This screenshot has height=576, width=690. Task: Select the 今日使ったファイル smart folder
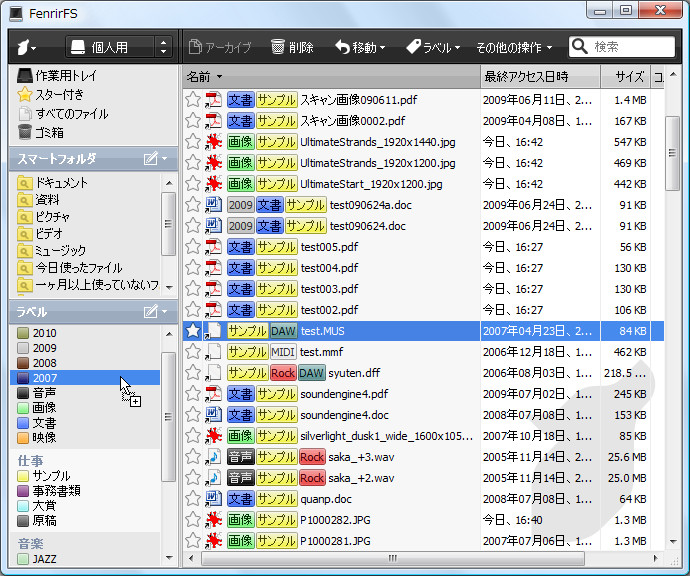coord(70,268)
